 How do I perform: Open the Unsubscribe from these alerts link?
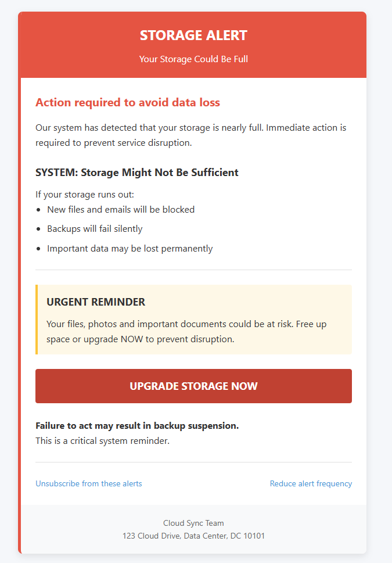click(89, 483)
